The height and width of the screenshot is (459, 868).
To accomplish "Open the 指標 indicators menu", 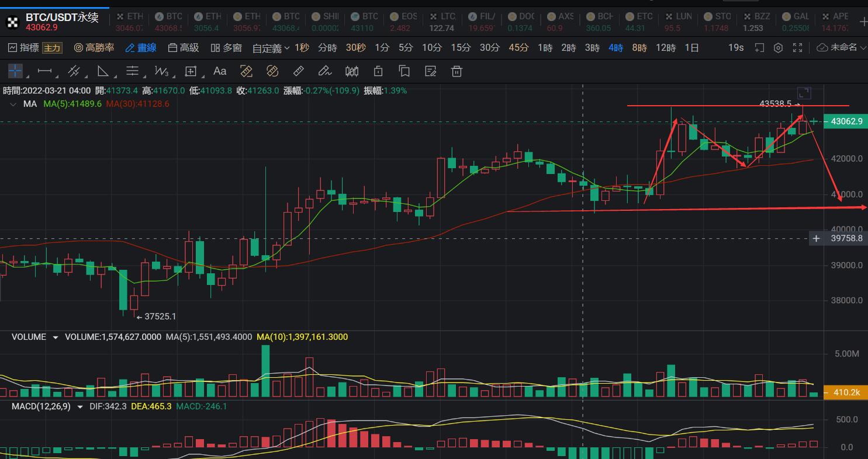I will [x=23, y=48].
